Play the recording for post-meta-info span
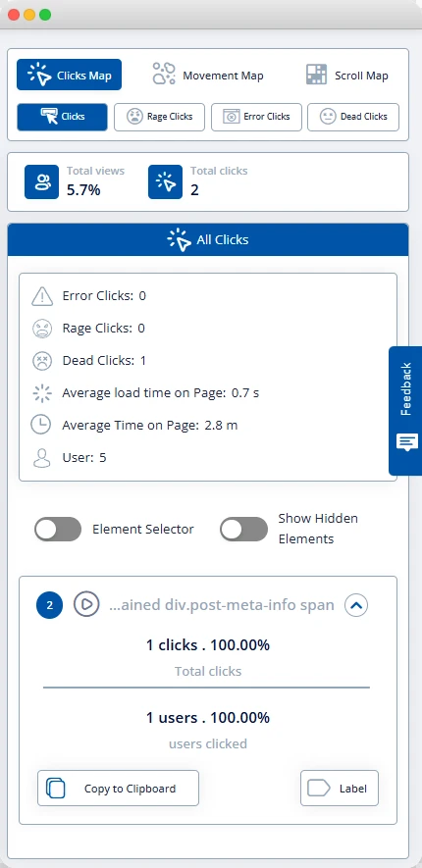The image size is (422, 868). coord(86,604)
